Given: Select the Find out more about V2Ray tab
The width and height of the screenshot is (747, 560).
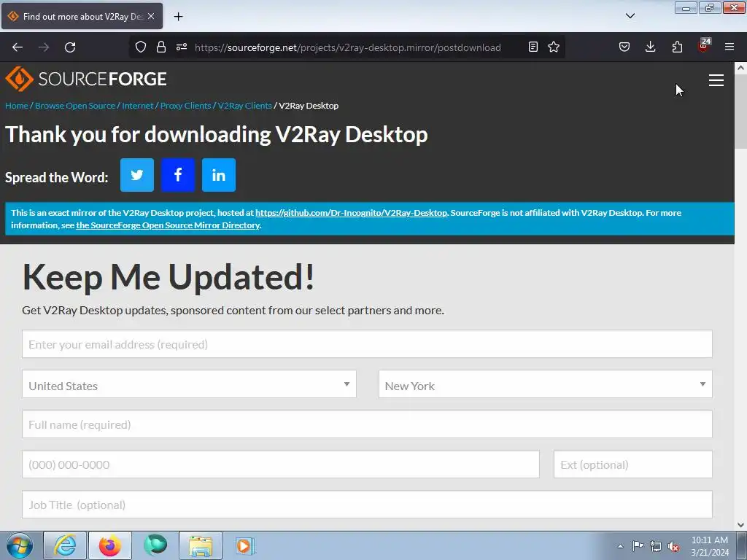Looking at the screenshot, I should pos(82,16).
